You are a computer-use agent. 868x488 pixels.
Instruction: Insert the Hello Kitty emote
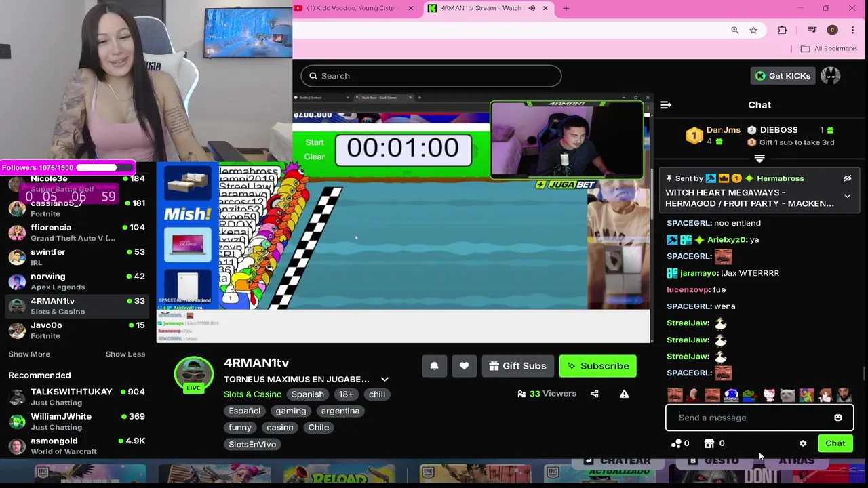pos(769,395)
